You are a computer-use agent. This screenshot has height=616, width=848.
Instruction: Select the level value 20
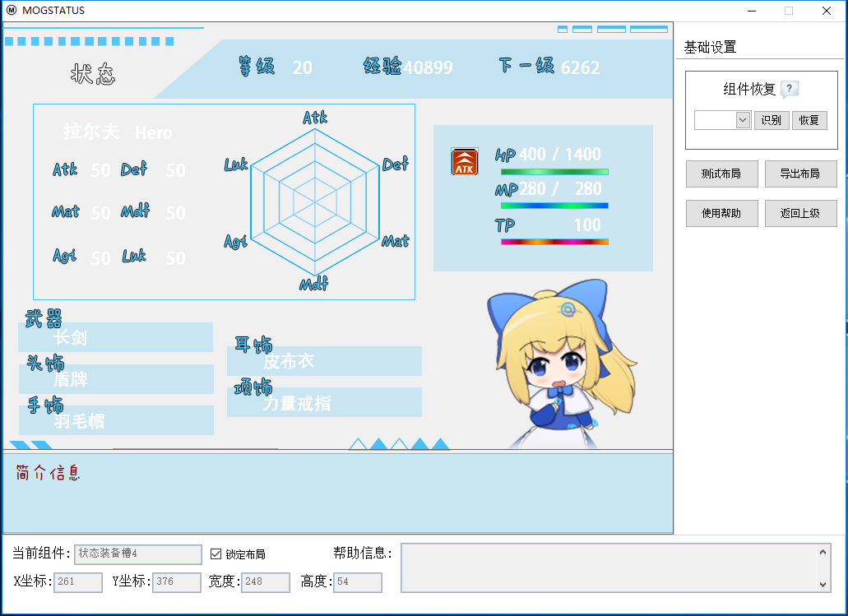coord(303,67)
